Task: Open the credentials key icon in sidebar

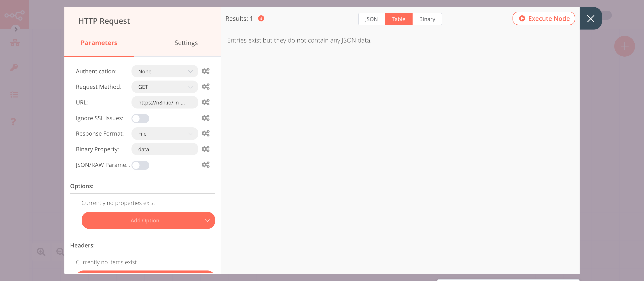Action: coord(14,67)
